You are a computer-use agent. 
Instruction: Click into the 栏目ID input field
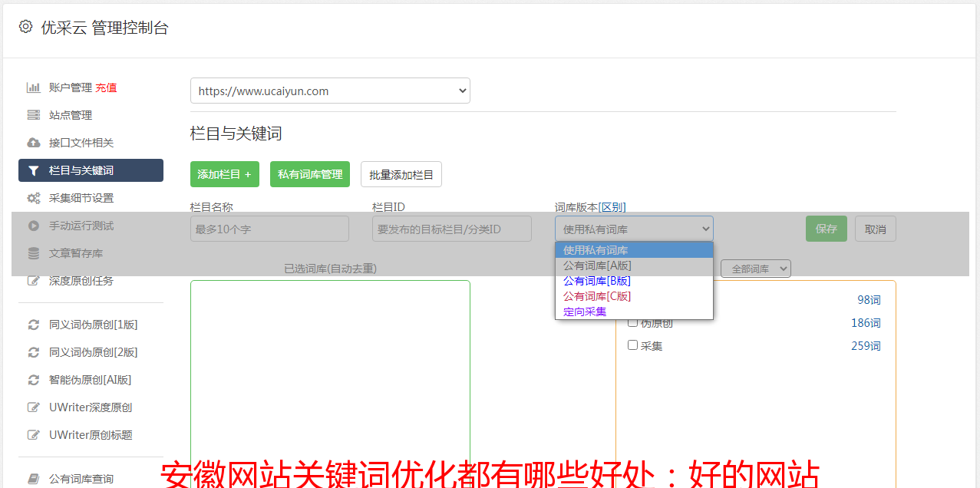point(452,229)
